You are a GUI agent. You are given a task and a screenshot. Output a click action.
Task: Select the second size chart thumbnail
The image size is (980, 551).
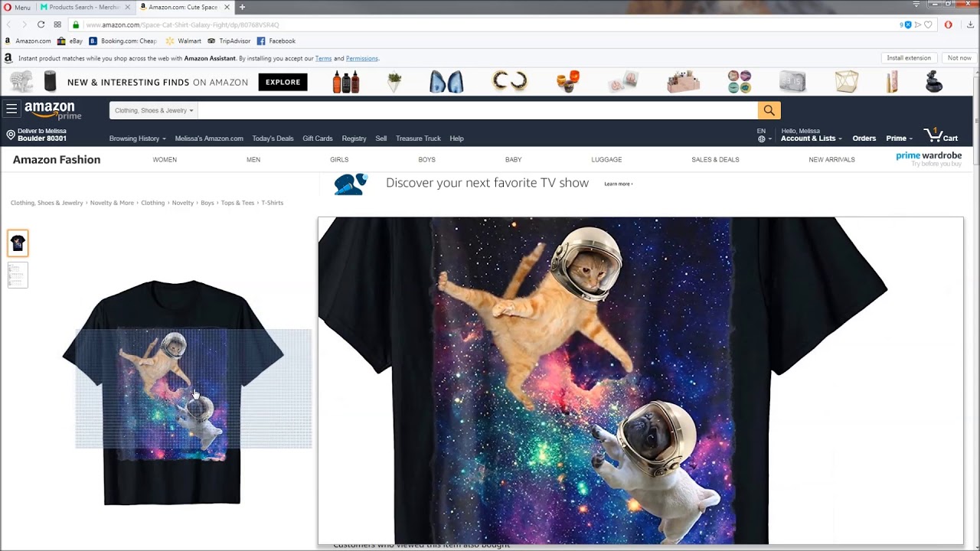point(18,275)
